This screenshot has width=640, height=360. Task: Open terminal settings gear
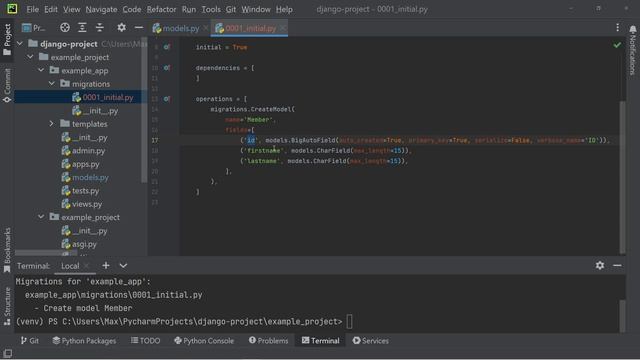[x=600, y=265]
